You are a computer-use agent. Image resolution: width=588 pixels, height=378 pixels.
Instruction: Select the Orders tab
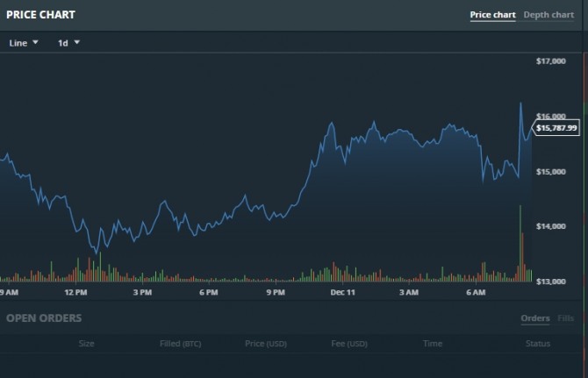pyautogui.click(x=534, y=318)
